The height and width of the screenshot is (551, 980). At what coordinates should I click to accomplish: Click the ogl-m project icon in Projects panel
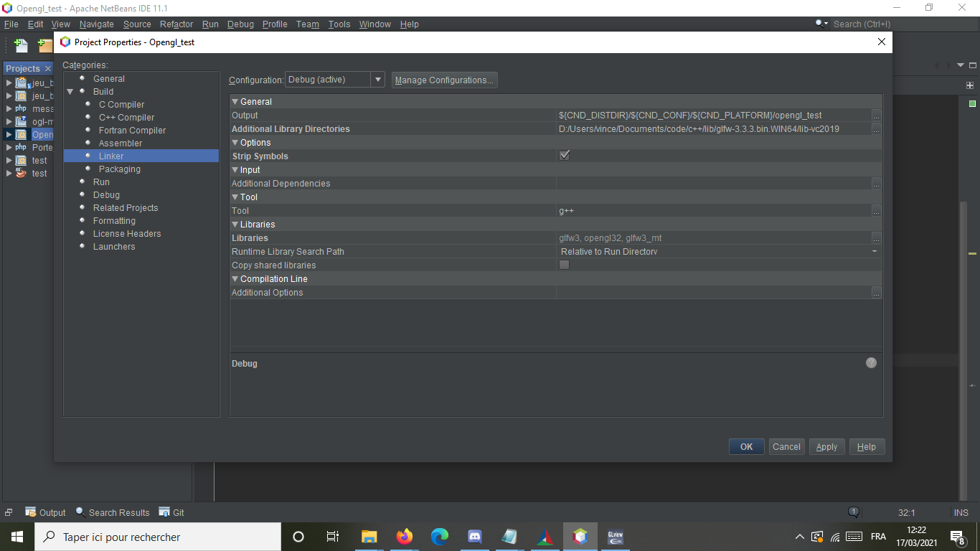click(x=22, y=121)
